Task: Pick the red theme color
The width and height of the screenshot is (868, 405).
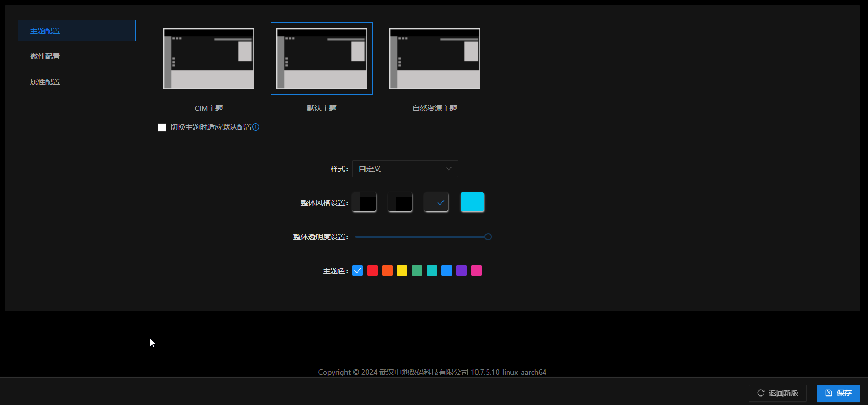Action: tap(372, 271)
